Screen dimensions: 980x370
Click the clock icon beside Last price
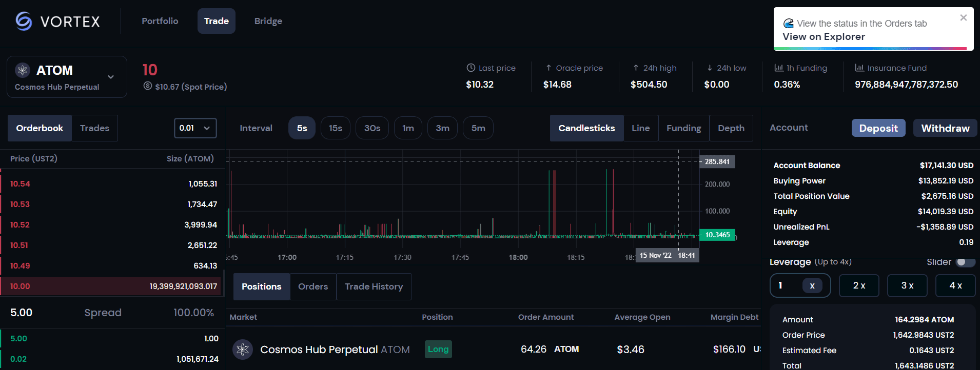pyautogui.click(x=471, y=68)
